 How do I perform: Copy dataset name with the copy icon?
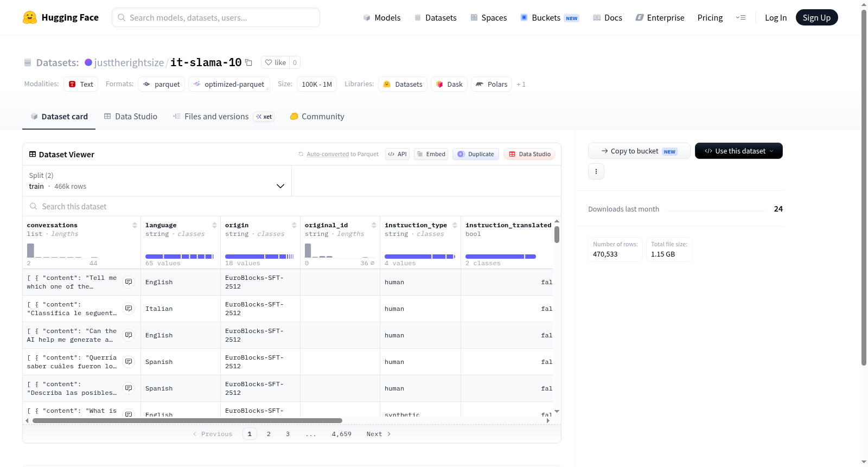coord(248,62)
